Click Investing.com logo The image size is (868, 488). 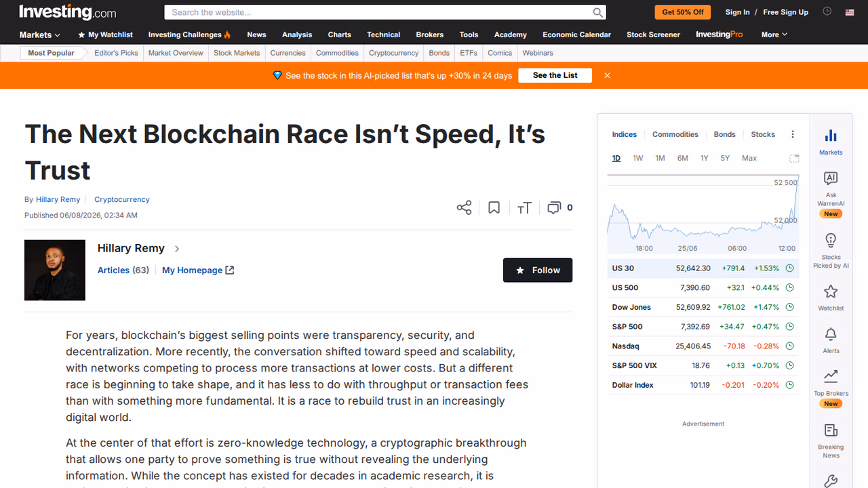(67, 12)
